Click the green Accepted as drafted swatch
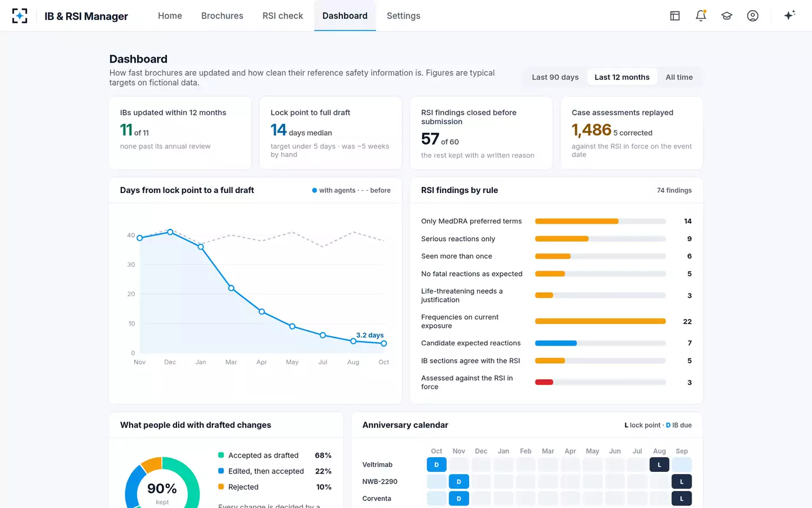The width and height of the screenshot is (812, 508). 221,455
